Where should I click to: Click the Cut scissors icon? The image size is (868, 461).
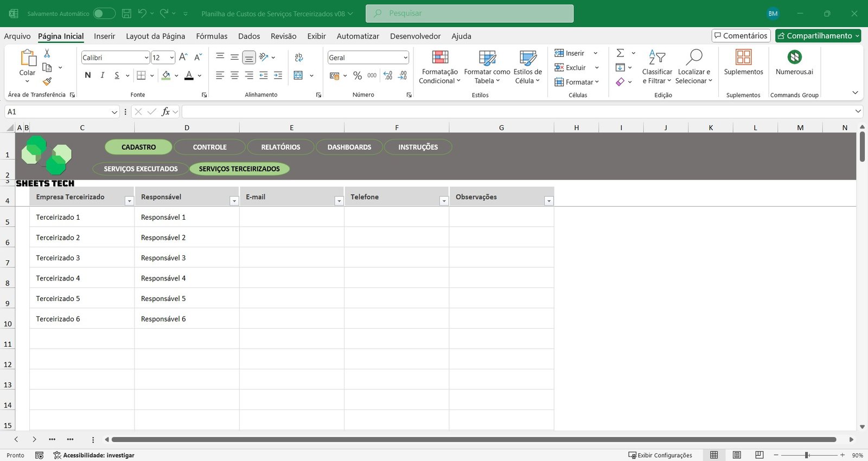[x=47, y=53]
